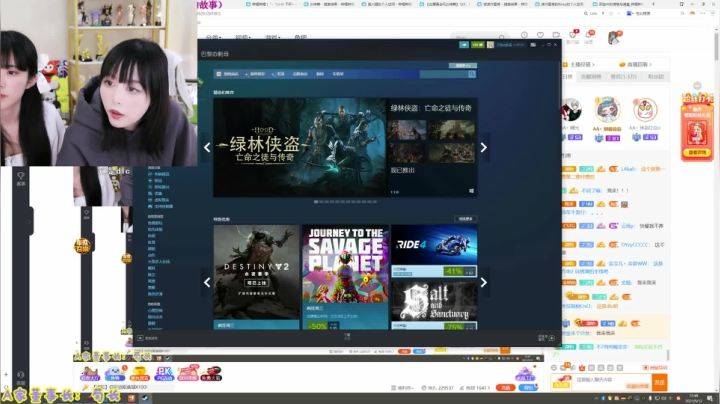Open the Hood Outlaws & Legends featured banner
Viewport: 720px width, 404px height.
(x=300, y=147)
